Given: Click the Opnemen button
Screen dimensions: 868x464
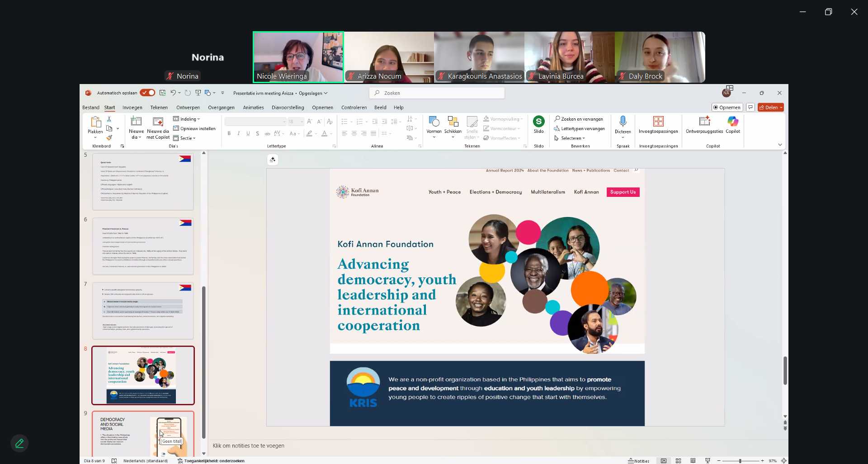Looking at the screenshot, I should 727,108.
